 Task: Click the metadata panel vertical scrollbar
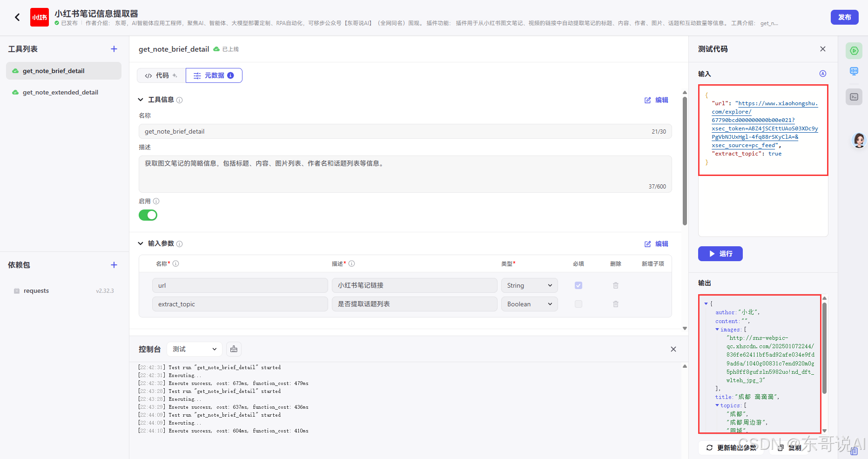pos(685,161)
